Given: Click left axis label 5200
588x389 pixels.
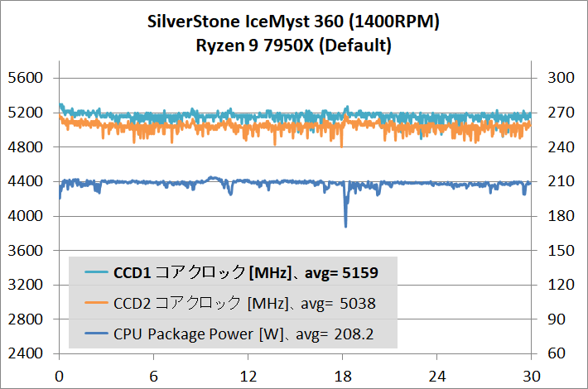Looking at the screenshot, I should pos(26,113).
